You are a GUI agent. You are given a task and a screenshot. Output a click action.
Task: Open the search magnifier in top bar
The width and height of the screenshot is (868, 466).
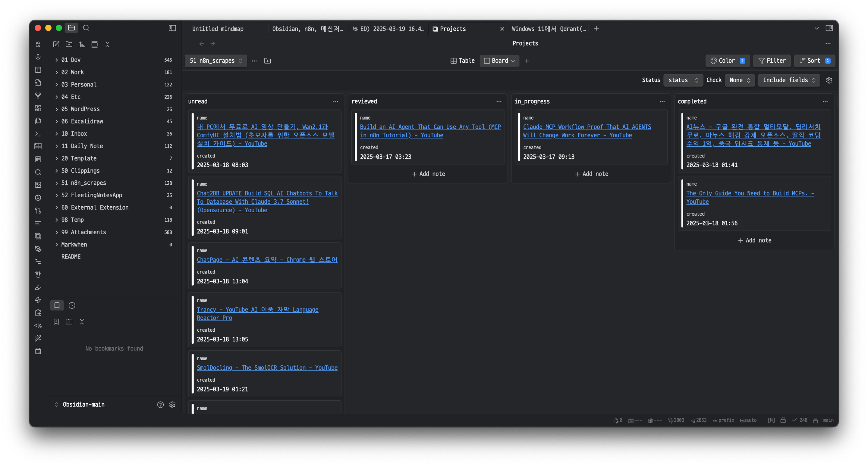[86, 28]
